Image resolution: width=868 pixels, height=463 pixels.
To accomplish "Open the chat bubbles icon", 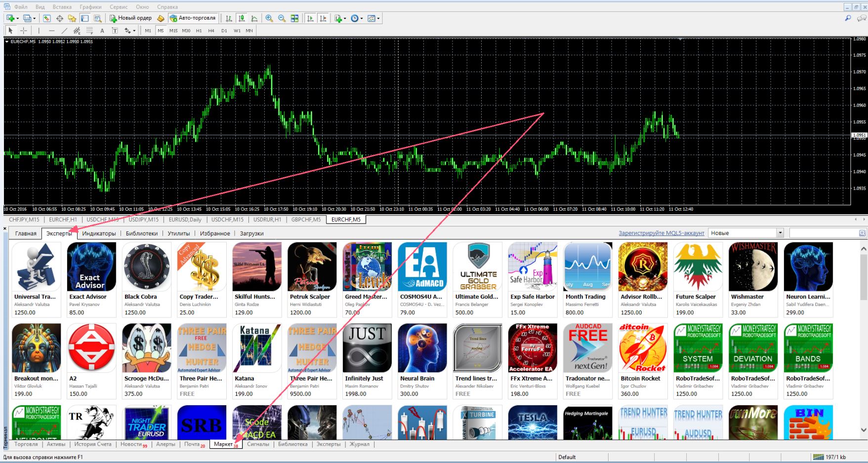I will (x=862, y=18).
